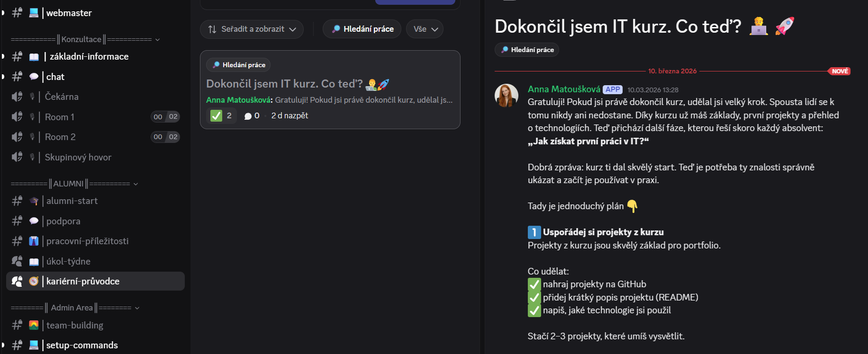Click text 2 d nazpět on post card
Screen dimensions: 868x354
pyautogui.click(x=289, y=116)
